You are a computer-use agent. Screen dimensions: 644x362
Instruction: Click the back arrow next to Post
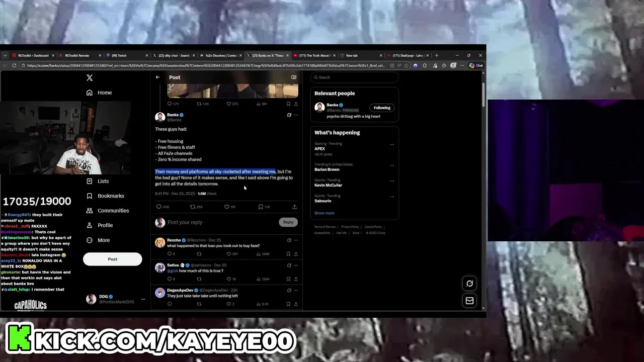coord(157,77)
